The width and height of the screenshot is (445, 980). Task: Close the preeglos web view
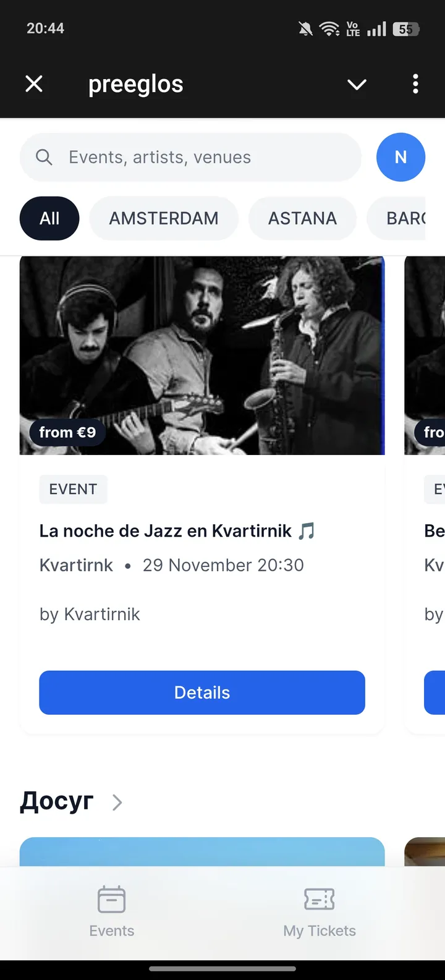coord(34,83)
